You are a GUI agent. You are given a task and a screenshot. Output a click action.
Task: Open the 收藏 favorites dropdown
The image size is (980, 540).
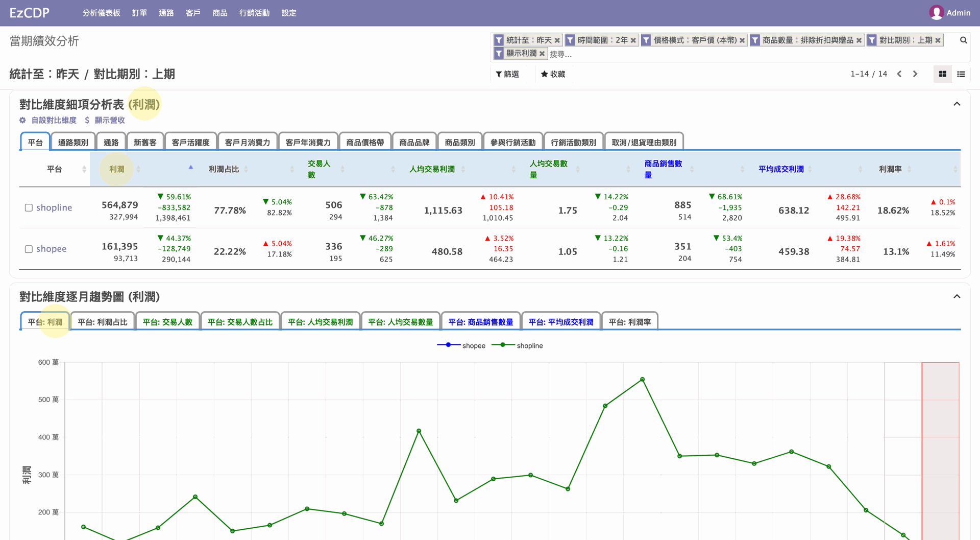click(x=553, y=74)
